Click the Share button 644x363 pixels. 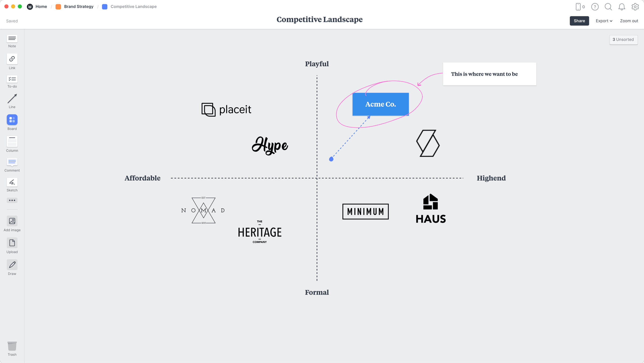point(579,20)
